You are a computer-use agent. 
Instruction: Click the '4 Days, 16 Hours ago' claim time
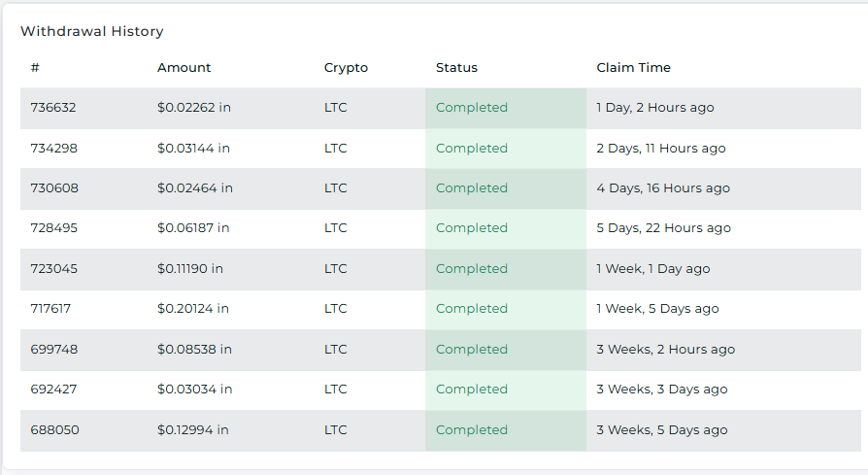coord(663,188)
